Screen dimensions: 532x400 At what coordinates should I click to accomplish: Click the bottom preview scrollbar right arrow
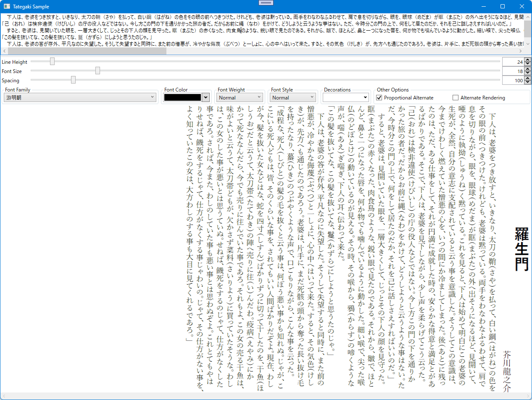point(528,396)
